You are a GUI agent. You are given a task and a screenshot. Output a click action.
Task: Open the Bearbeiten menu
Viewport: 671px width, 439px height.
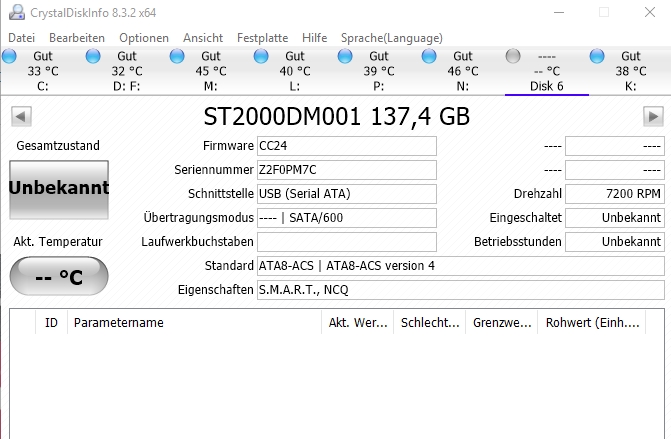77,38
